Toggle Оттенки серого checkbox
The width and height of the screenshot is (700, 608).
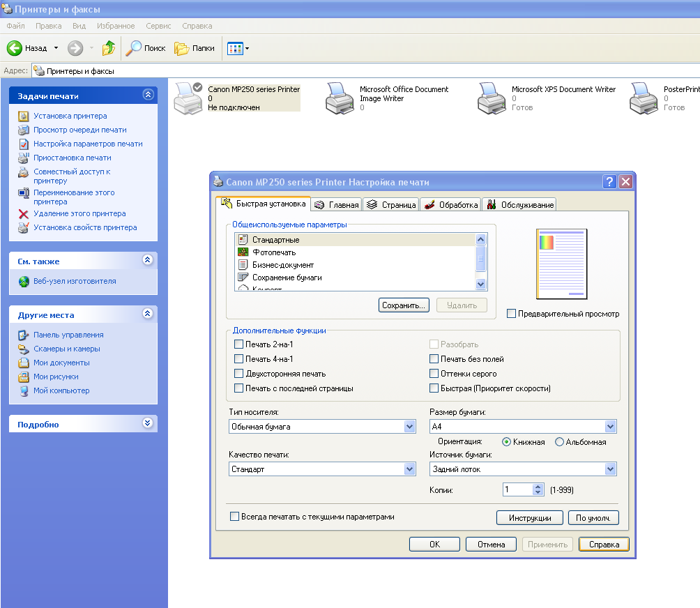[x=434, y=374]
